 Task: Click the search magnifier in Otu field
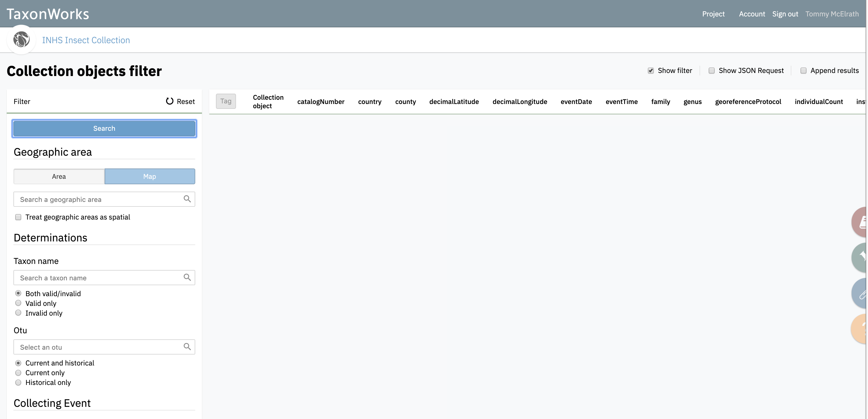point(187,347)
